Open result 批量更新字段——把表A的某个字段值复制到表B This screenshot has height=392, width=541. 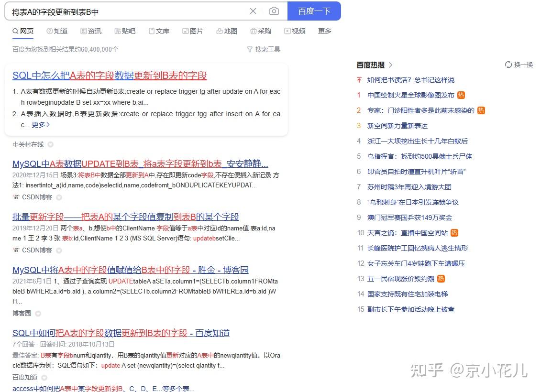pyautogui.click(x=126, y=217)
